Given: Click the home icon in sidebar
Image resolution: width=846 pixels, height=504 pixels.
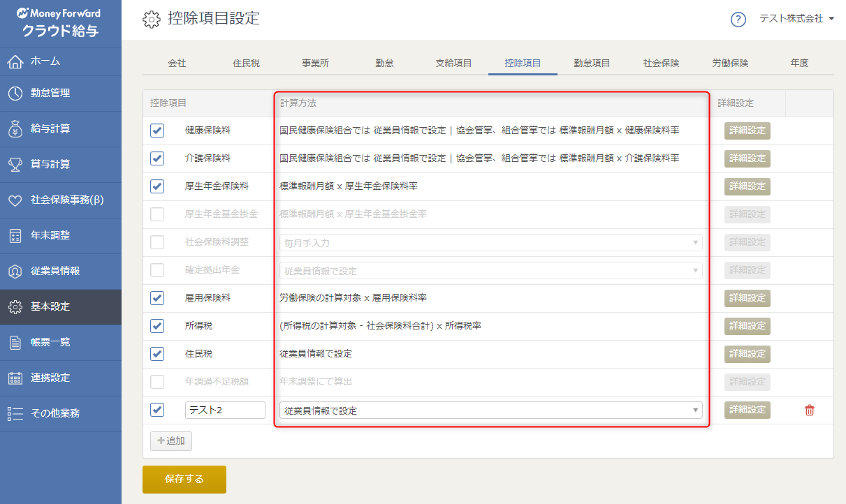Looking at the screenshot, I should (15, 61).
